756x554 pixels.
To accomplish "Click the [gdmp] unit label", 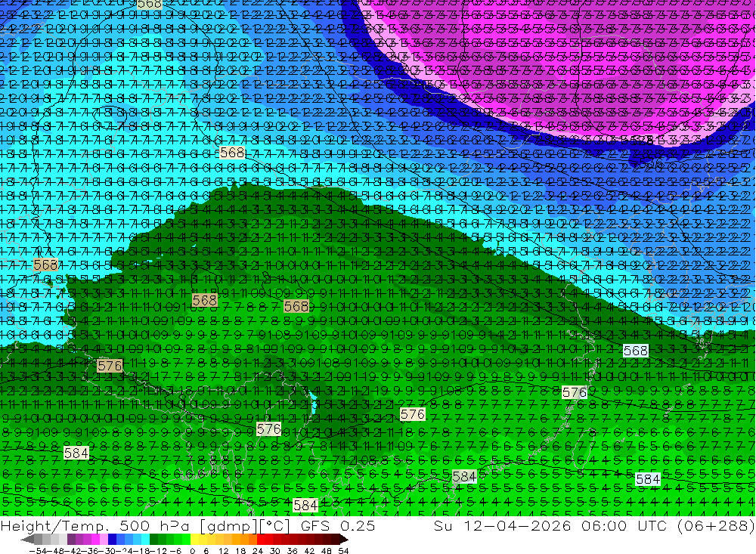I will tap(228, 526).
